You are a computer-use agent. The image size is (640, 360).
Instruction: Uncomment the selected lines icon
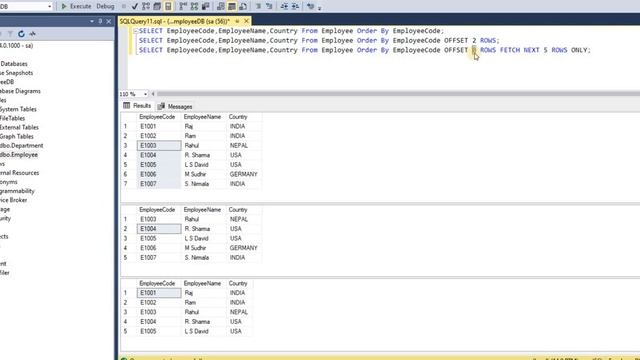coord(269,7)
